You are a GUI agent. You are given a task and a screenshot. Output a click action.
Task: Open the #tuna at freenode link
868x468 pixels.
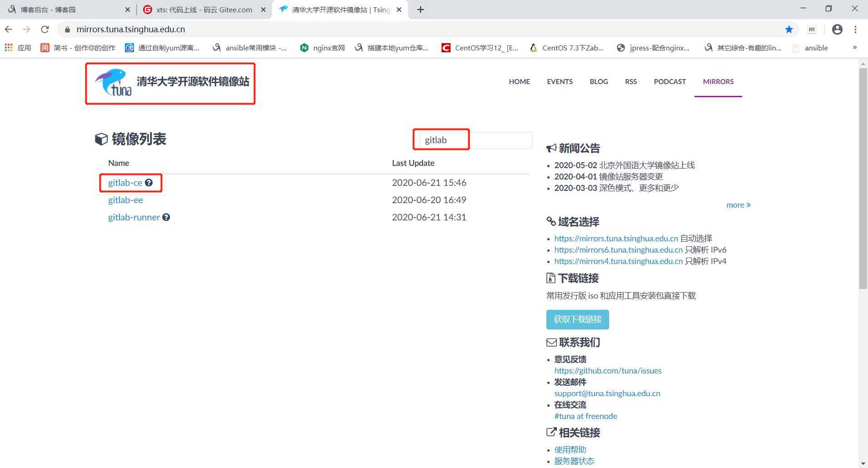[x=585, y=416]
